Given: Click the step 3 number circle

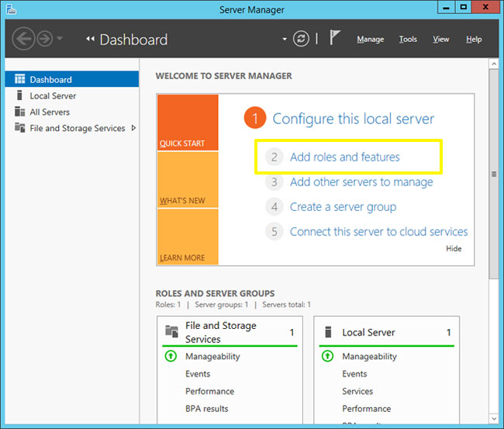Looking at the screenshot, I should coord(274,182).
